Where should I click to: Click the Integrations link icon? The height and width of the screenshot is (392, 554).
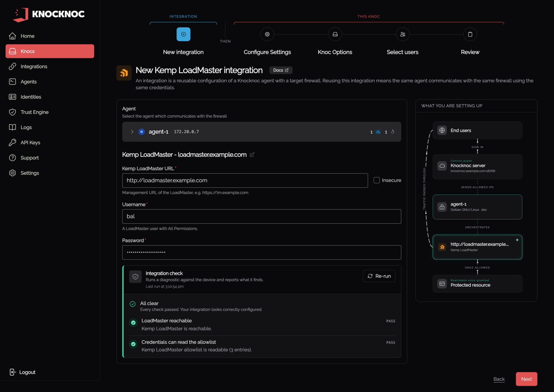13,66
